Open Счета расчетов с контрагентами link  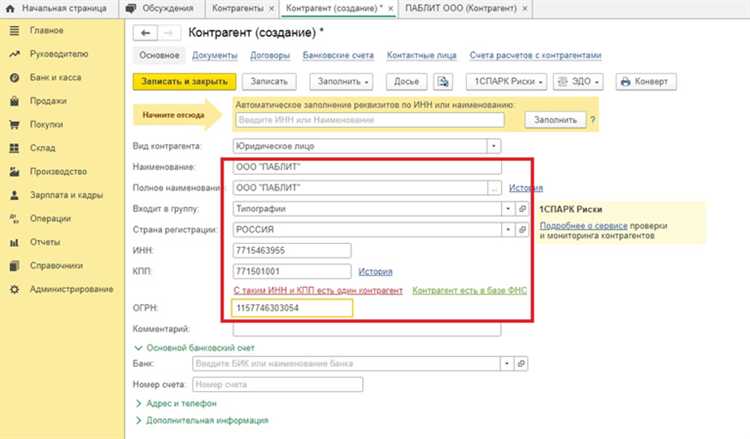(x=535, y=55)
